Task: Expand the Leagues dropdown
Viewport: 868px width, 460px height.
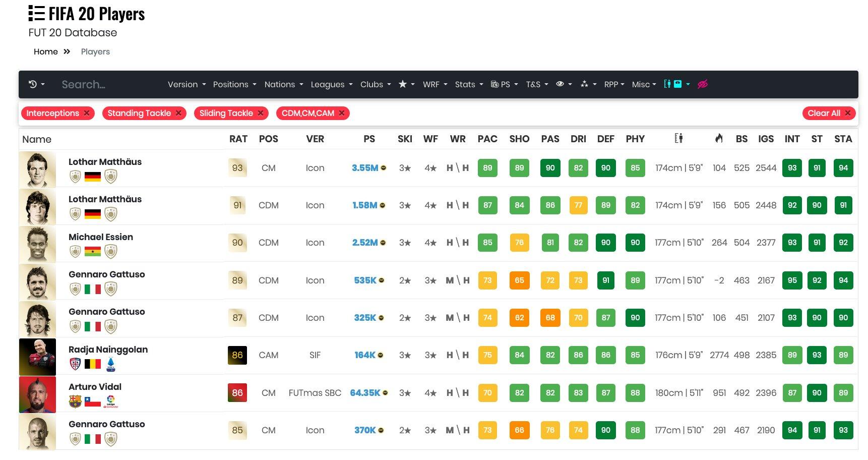Action: click(x=331, y=85)
